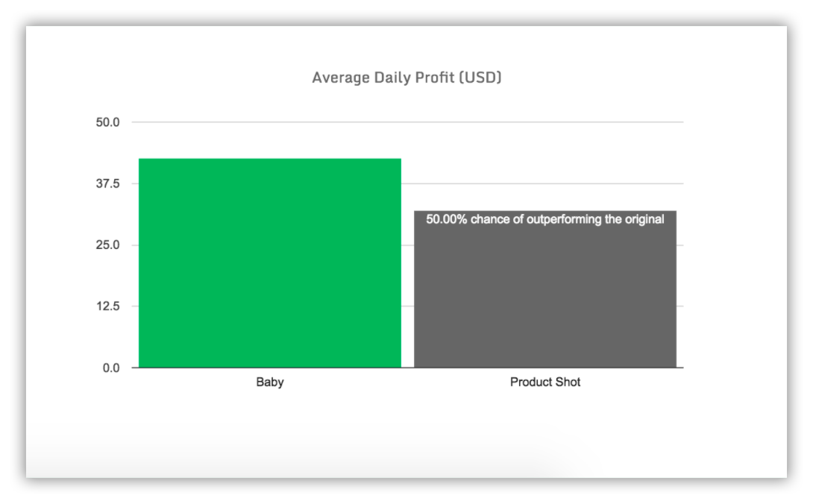The width and height of the screenshot is (813, 504).
Task: Click the 0.0 y-axis label
Action: click(111, 368)
